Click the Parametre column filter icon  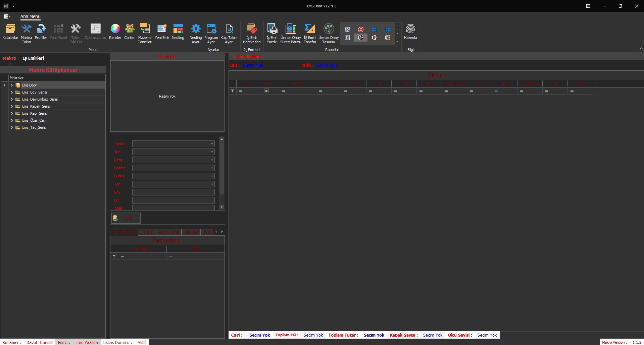(x=114, y=256)
